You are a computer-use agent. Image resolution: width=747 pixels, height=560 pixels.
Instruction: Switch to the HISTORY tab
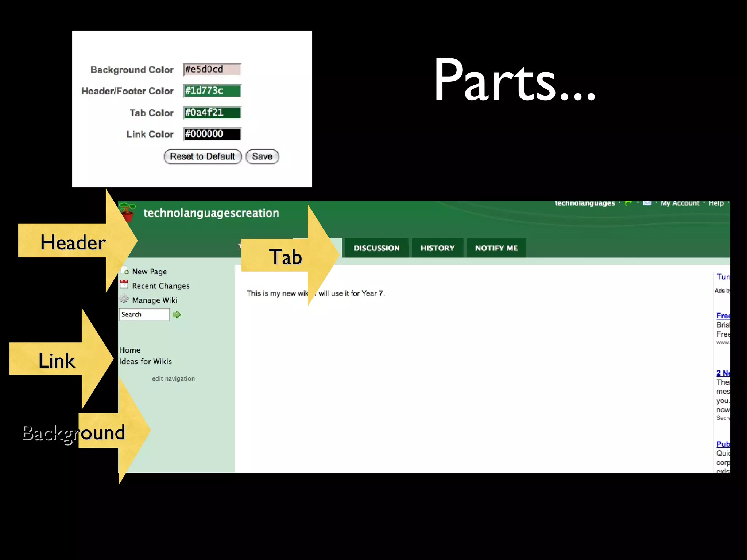(437, 248)
